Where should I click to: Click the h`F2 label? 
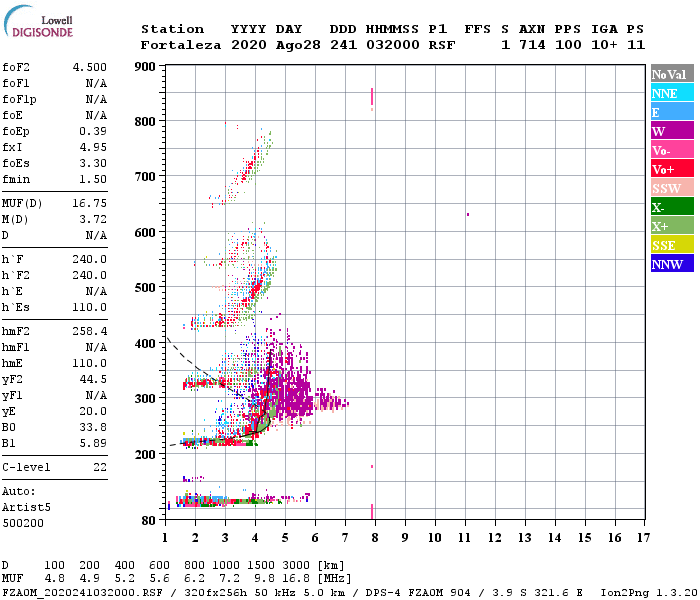click(x=16, y=275)
